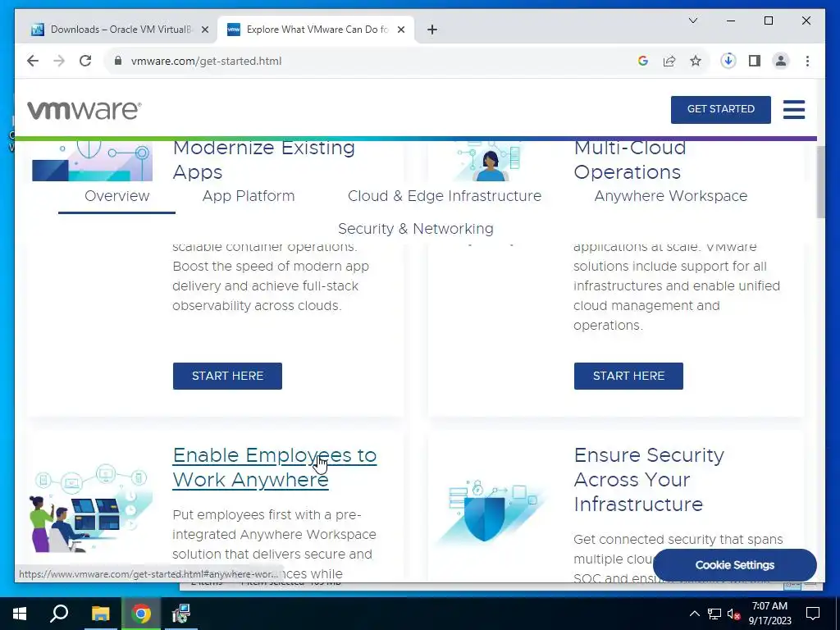The image size is (840, 630).
Task: Close the Downloads Oracle VM VirtualBox tab
Action: point(204,30)
